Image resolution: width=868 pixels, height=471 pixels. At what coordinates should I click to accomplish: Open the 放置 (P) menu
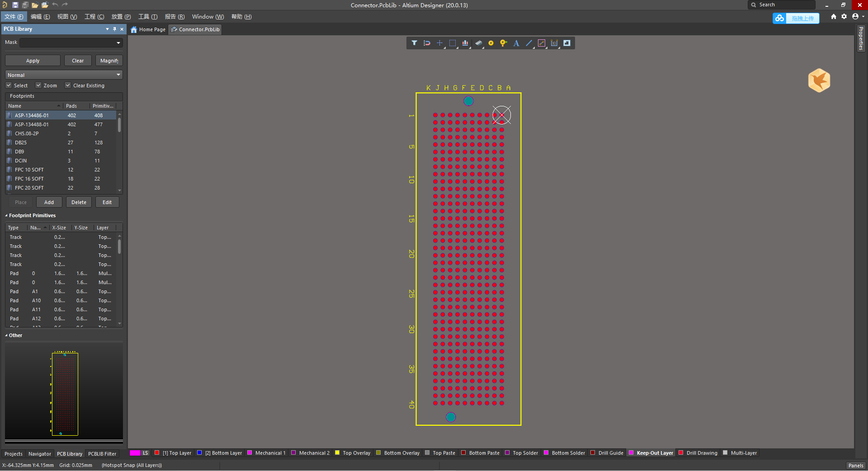[121, 17]
